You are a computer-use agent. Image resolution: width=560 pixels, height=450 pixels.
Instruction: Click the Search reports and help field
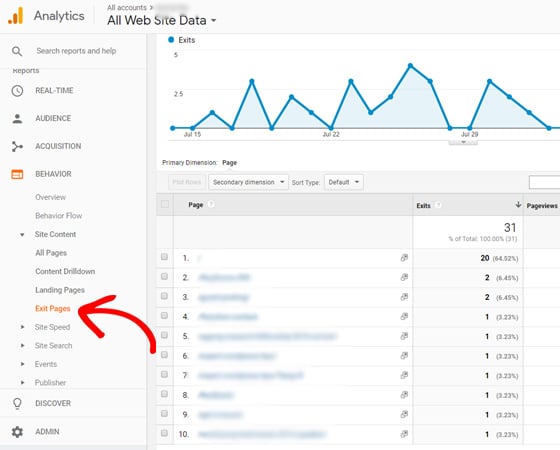pyautogui.click(x=76, y=51)
